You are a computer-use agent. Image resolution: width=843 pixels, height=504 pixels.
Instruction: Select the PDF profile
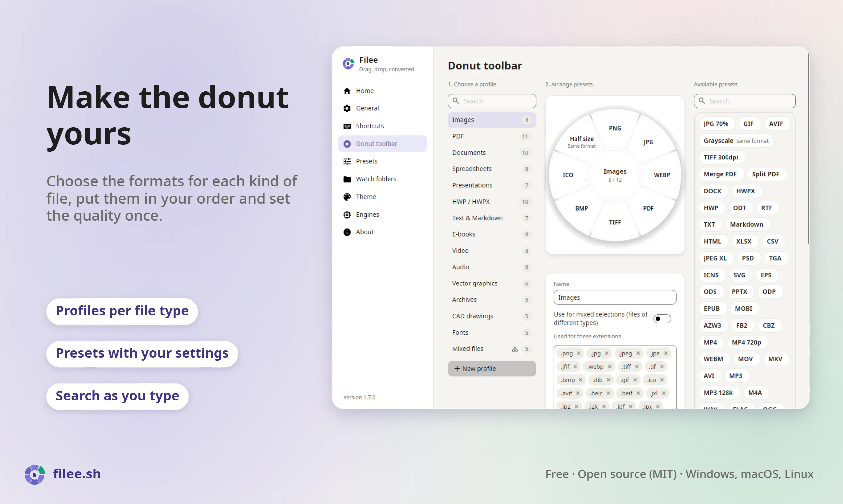pos(492,136)
